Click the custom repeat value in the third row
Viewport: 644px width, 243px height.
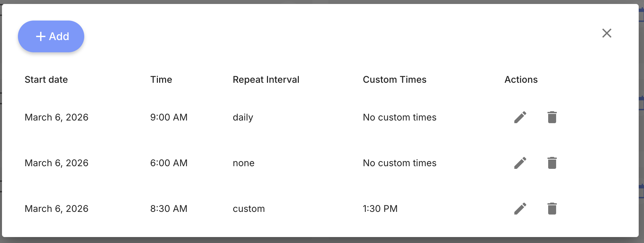click(x=249, y=209)
